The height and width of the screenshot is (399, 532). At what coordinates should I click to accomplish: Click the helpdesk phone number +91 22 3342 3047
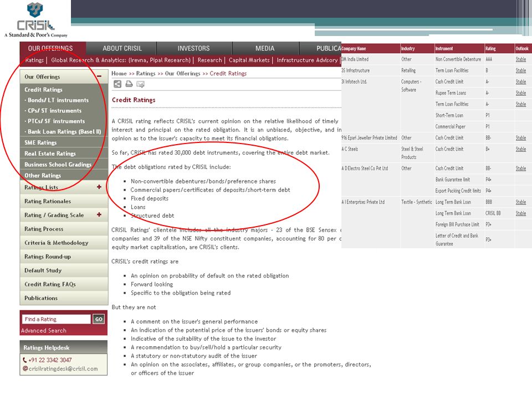50,360
